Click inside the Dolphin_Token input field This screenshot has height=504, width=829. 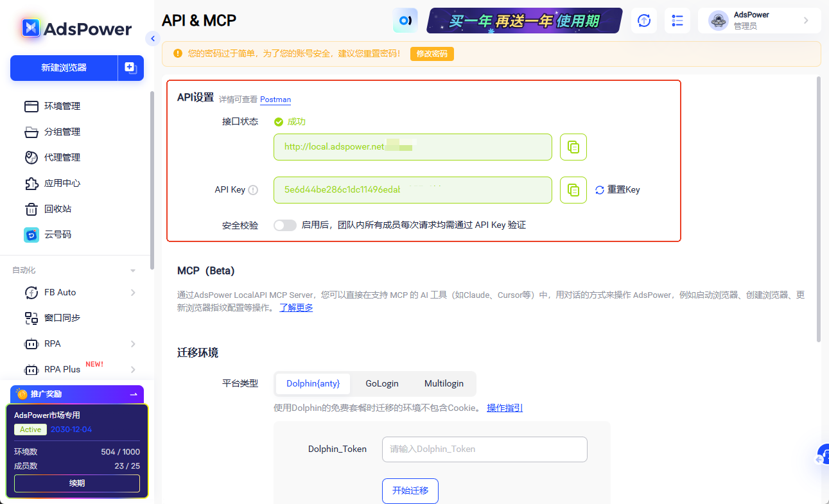click(x=484, y=449)
